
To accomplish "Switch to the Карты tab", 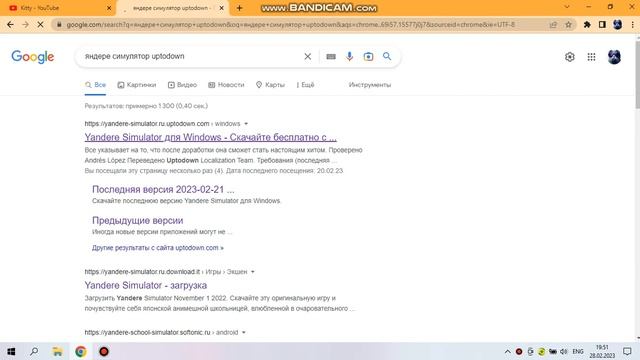I will click(x=270, y=85).
